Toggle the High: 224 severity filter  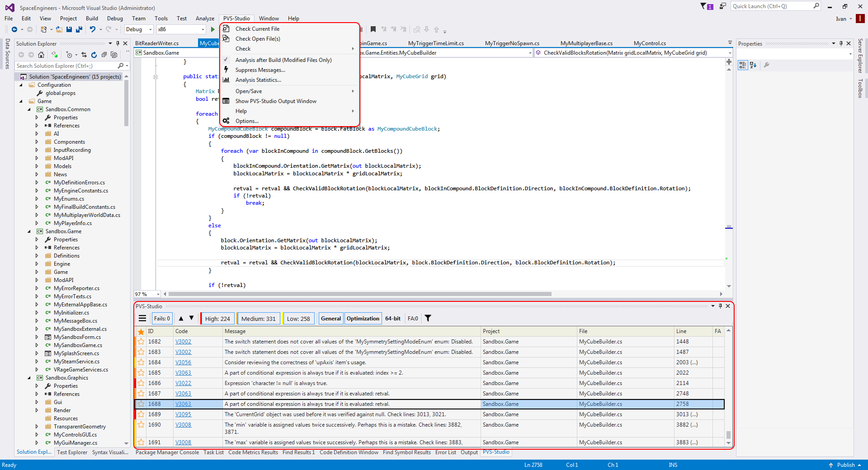[217, 319]
